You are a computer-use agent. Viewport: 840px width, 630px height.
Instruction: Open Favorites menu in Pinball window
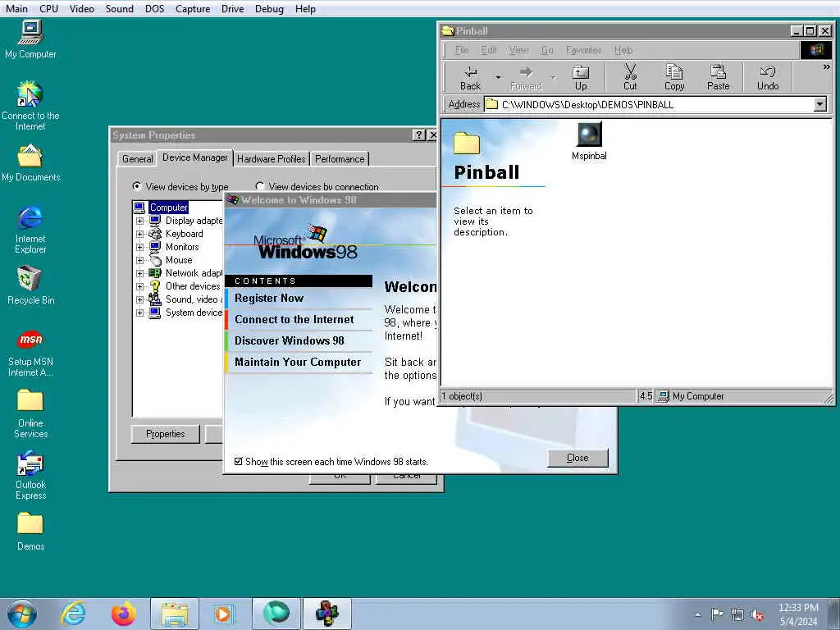point(583,50)
